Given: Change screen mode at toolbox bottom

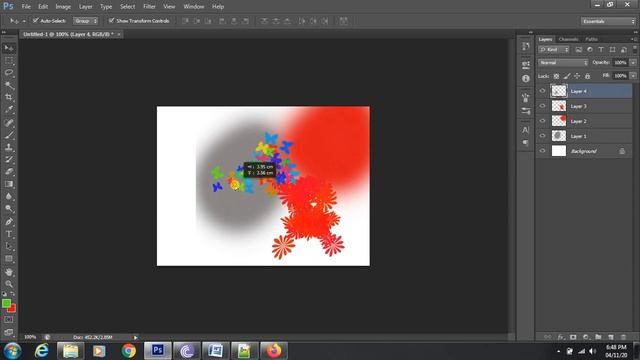Looking at the screenshot, I should coord(9,332).
